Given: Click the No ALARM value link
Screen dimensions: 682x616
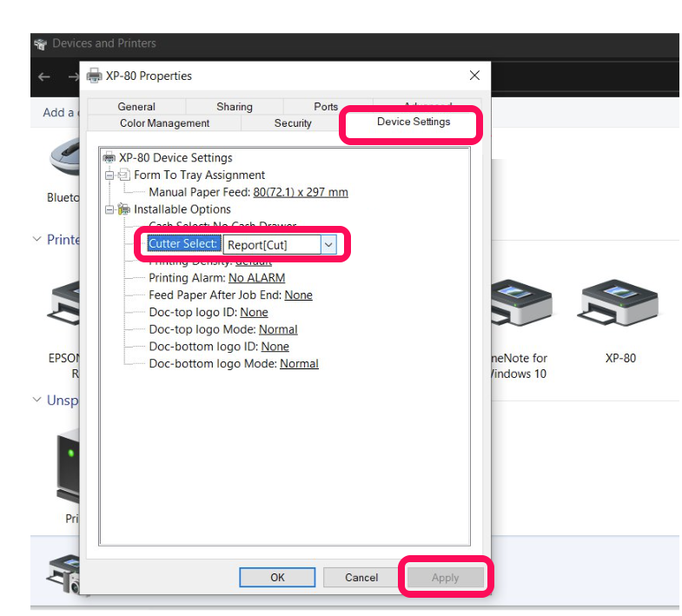Looking at the screenshot, I should coord(257,278).
